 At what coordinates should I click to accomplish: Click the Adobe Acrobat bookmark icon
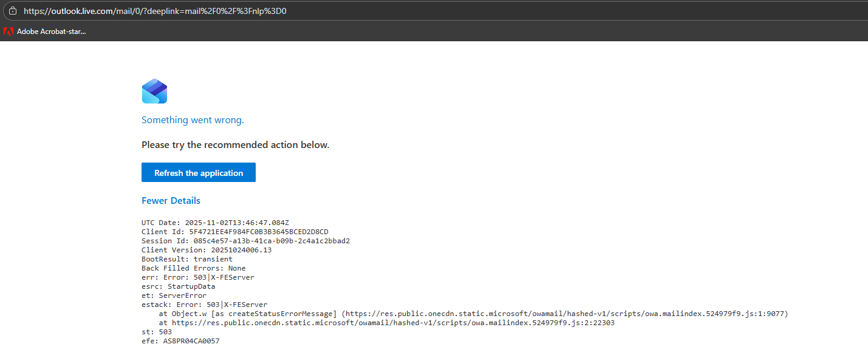click(8, 31)
